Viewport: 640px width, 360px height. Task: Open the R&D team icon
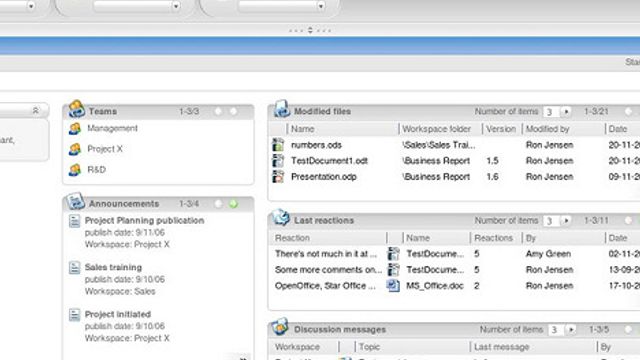pyautogui.click(x=75, y=169)
